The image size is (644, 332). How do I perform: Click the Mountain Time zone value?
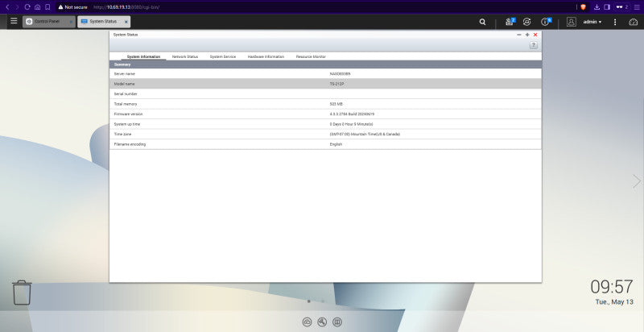tap(365, 135)
